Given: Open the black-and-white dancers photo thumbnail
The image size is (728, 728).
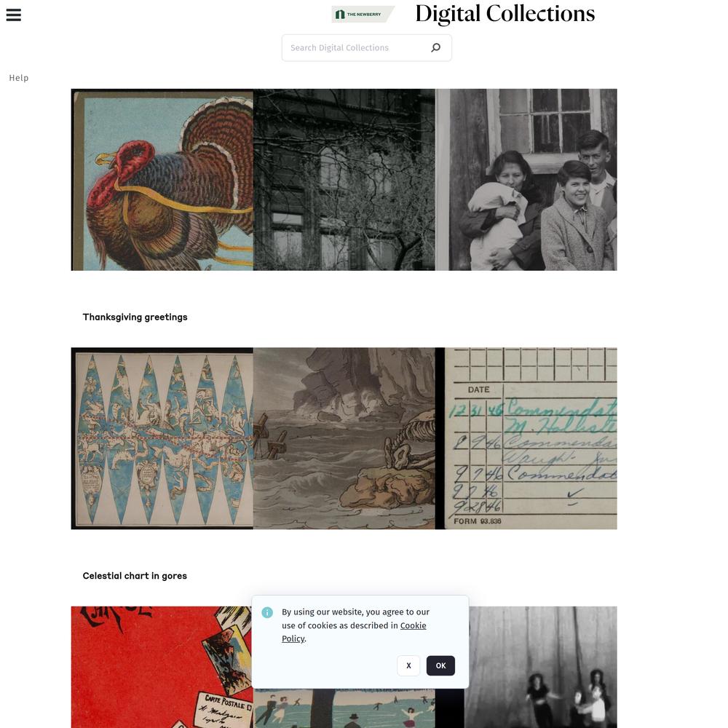Looking at the screenshot, I should click(x=542, y=667).
